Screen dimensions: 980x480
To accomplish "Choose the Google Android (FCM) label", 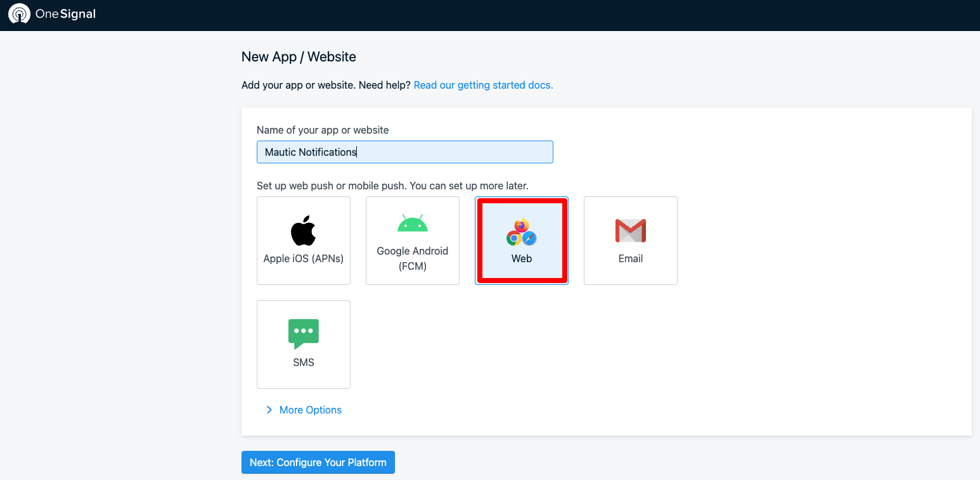I will pyautogui.click(x=412, y=258).
